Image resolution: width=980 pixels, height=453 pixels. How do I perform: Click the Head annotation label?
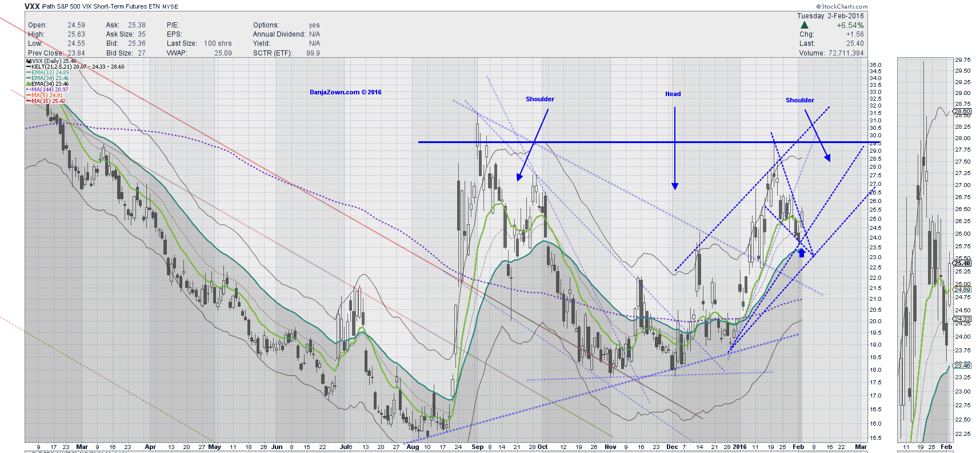(x=673, y=94)
